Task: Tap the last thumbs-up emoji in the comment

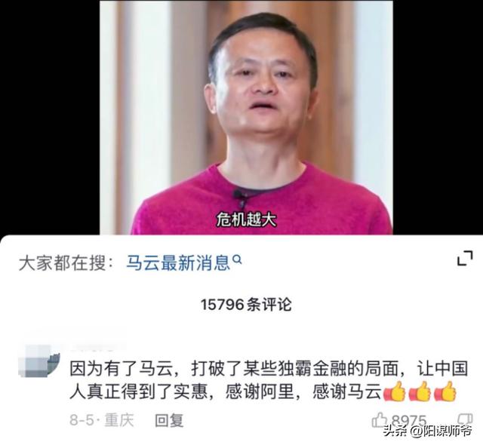Action: [445, 391]
